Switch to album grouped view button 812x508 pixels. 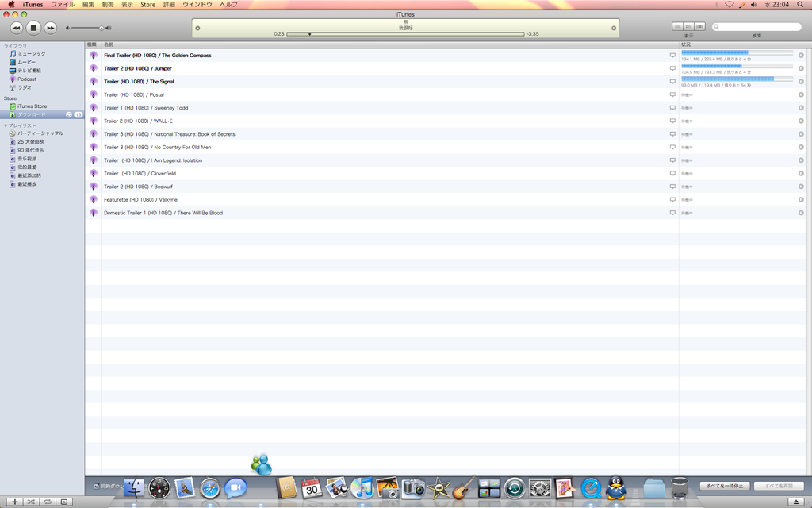(x=689, y=26)
